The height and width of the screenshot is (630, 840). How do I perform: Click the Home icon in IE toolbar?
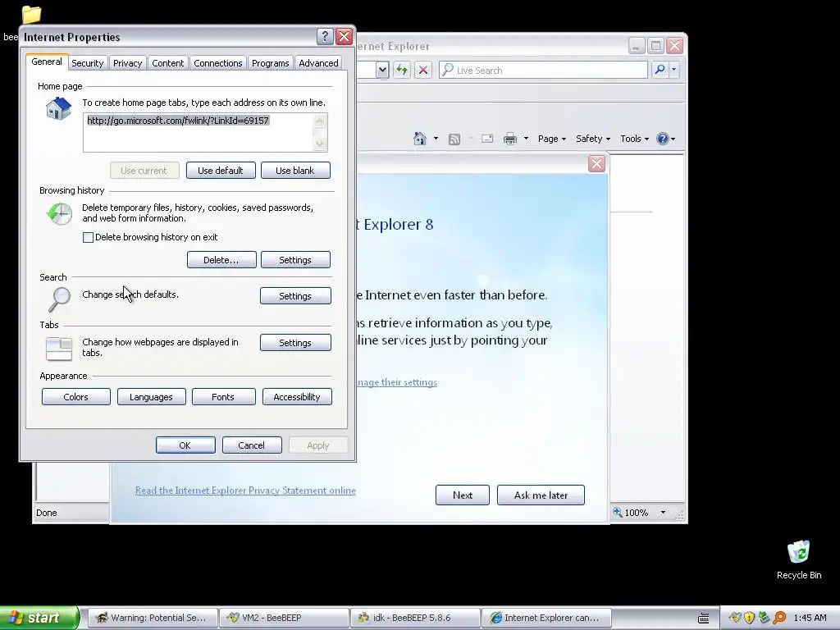[420, 139]
